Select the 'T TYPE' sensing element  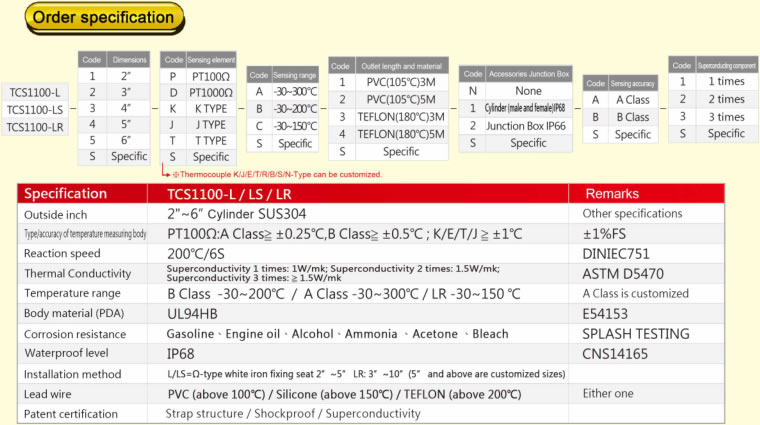tap(211, 141)
